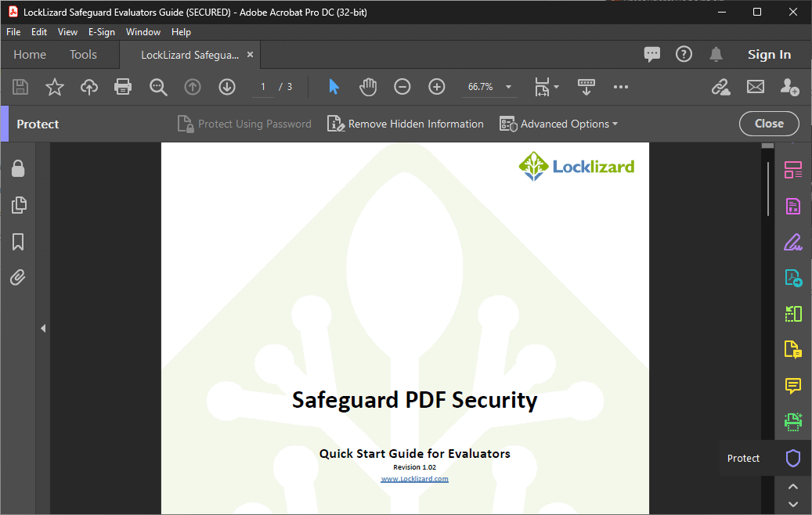Go to next page arrow
Image resolution: width=812 pixels, height=515 pixels.
pyautogui.click(x=227, y=87)
